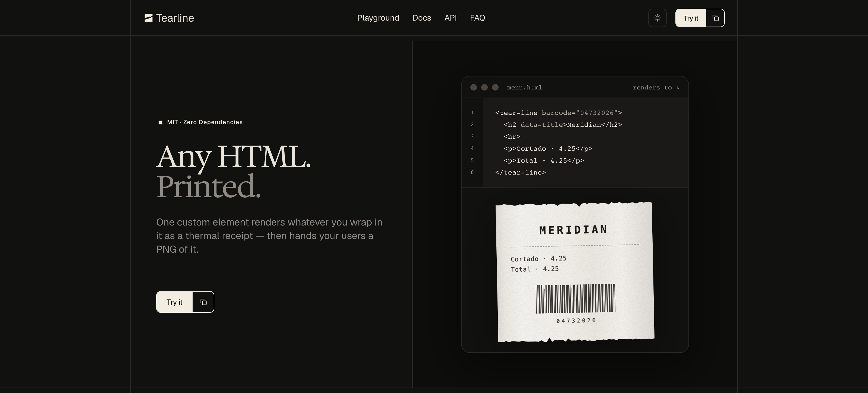Open the Playground nav link

[378, 18]
